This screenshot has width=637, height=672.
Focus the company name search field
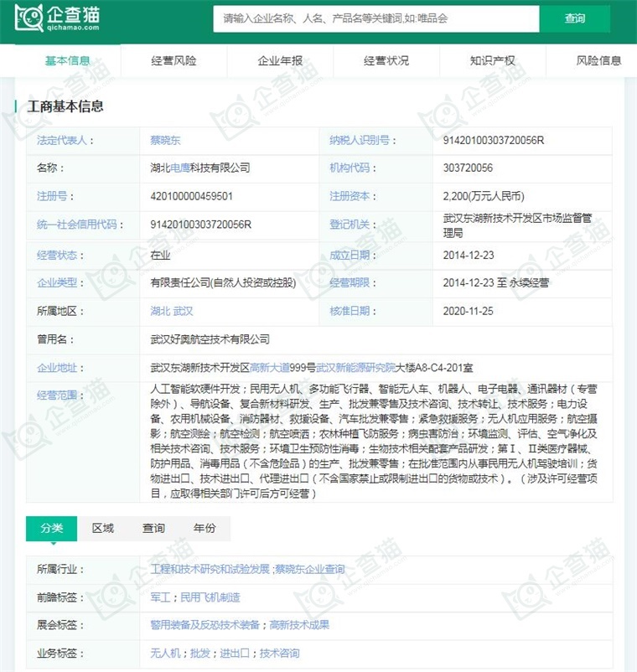tap(376, 18)
